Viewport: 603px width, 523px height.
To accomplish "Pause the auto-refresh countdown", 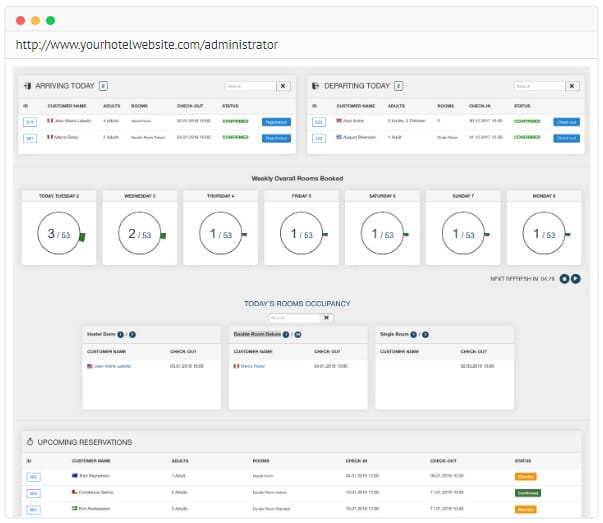I will [564, 279].
